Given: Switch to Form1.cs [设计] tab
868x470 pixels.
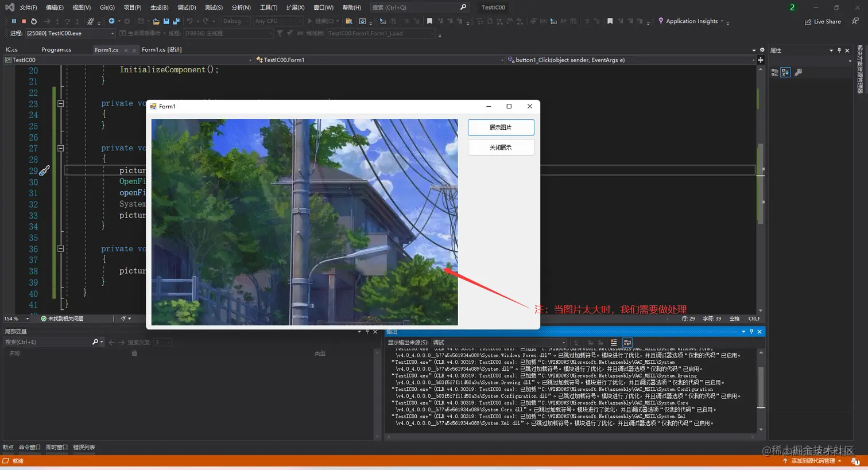Looking at the screenshot, I should (162, 50).
